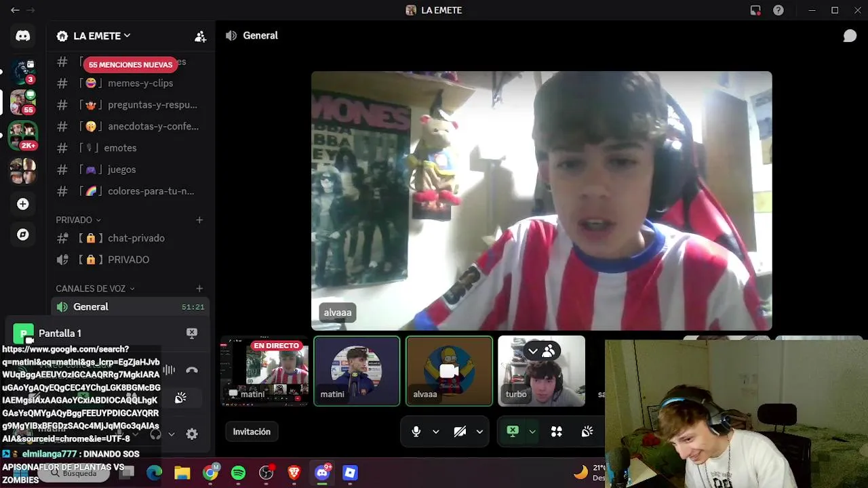This screenshot has width=868, height=488.
Task: Open user settings gear icon
Action: [192, 434]
